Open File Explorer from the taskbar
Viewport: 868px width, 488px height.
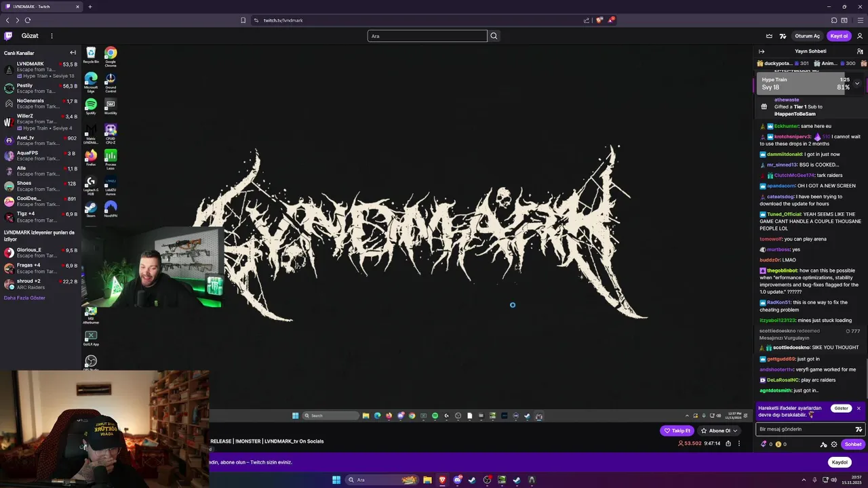tap(427, 480)
